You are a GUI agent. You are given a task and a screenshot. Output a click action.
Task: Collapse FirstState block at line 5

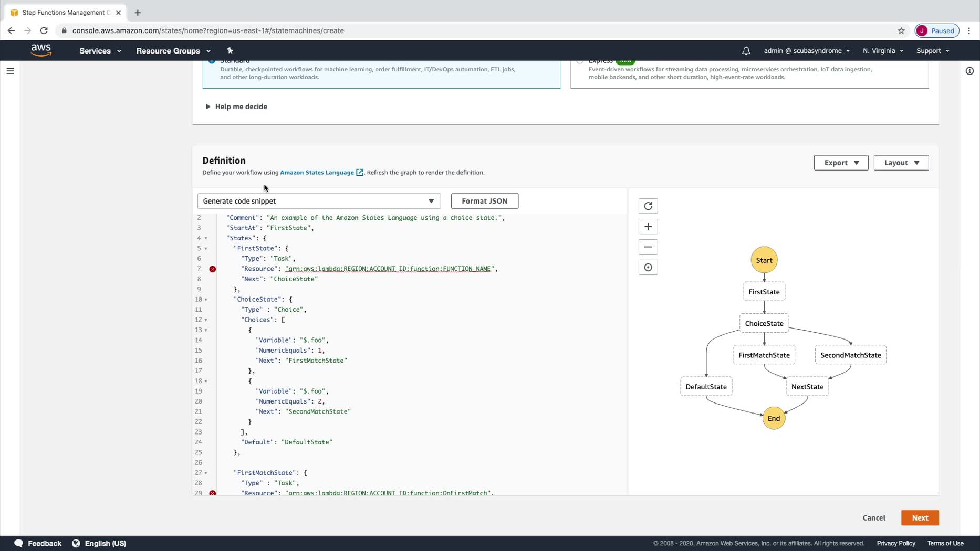pos(206,249)
